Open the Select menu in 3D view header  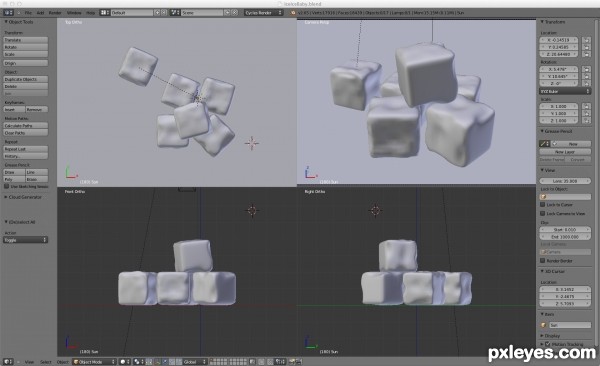click(x=46, y=361)
